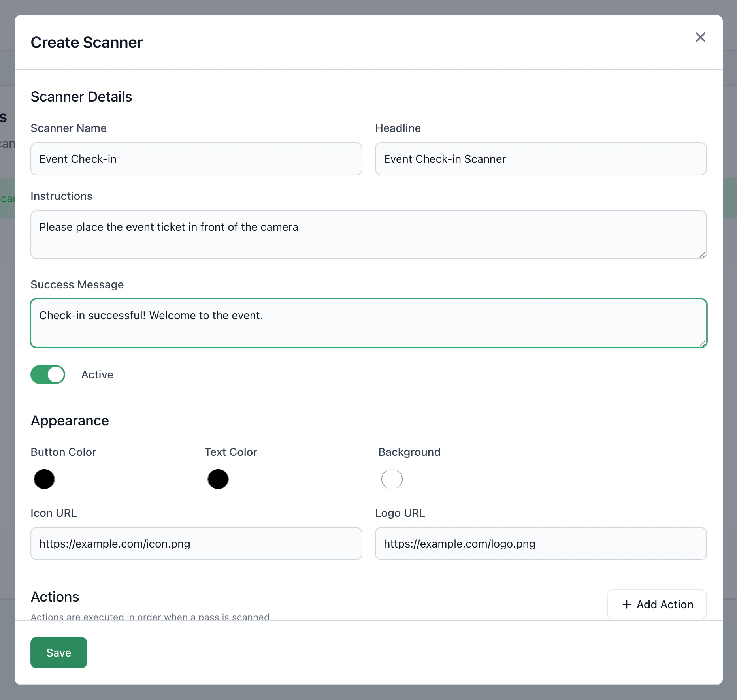Click the plus icon in Add Action
The width and height of the screenshot is (737, 700).
(627, 604)
